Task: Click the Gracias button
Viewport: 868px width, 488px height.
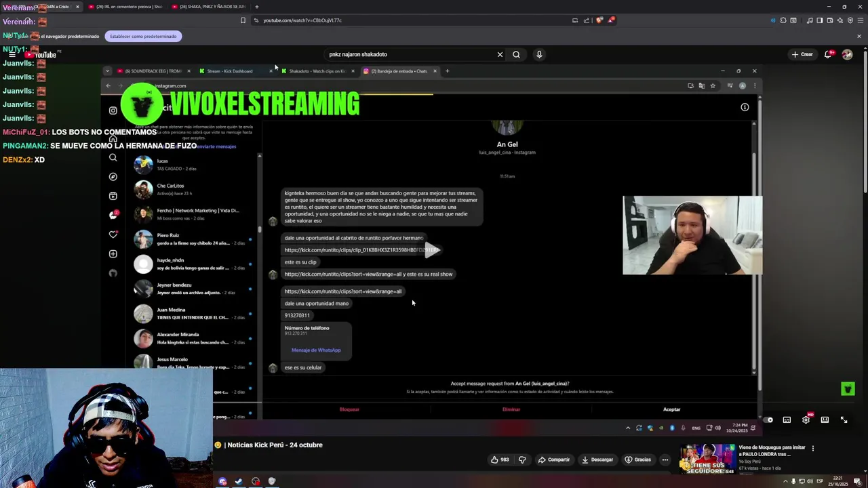Action: (x=638, y=460)
